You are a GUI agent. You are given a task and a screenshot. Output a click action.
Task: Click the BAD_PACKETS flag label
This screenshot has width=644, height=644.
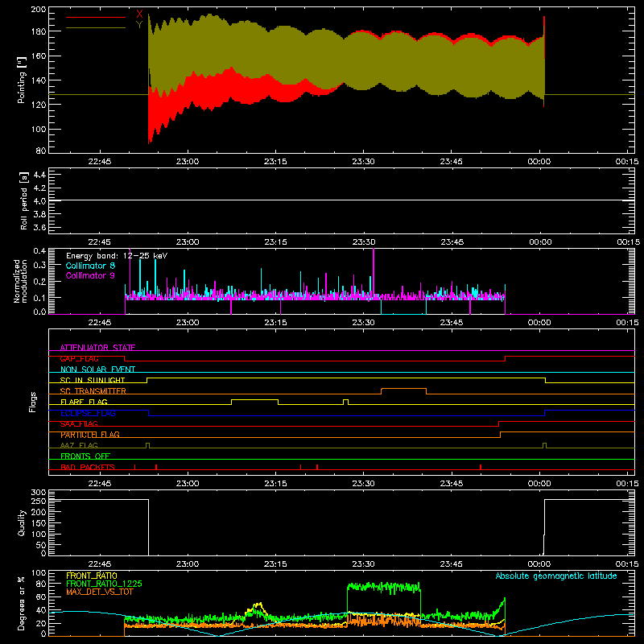point(88,467)
